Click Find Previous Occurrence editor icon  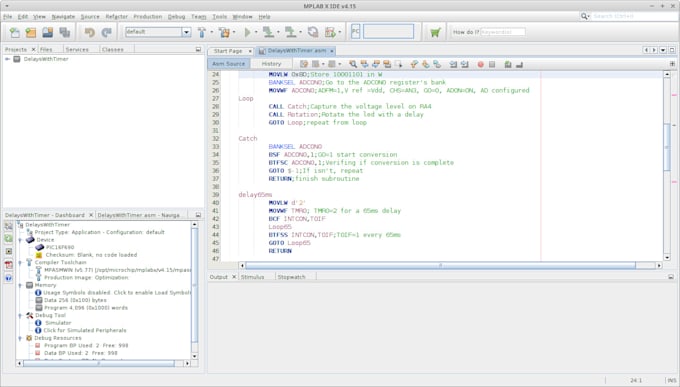pyautogui.click(x=364, y=64)
